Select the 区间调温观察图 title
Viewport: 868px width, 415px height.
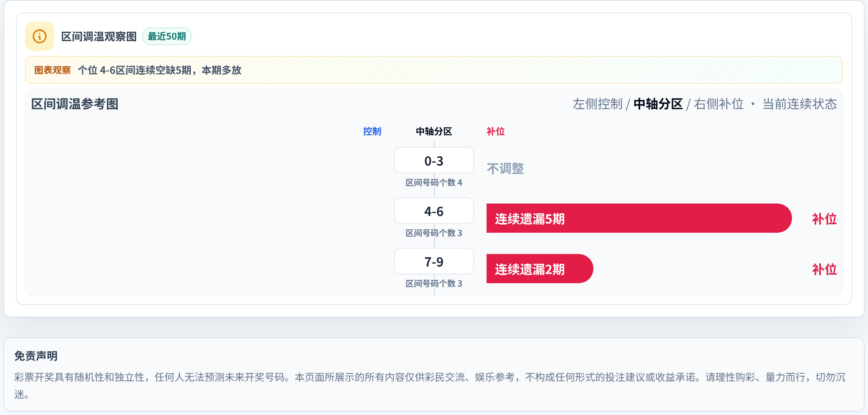(x=99, y=36)
